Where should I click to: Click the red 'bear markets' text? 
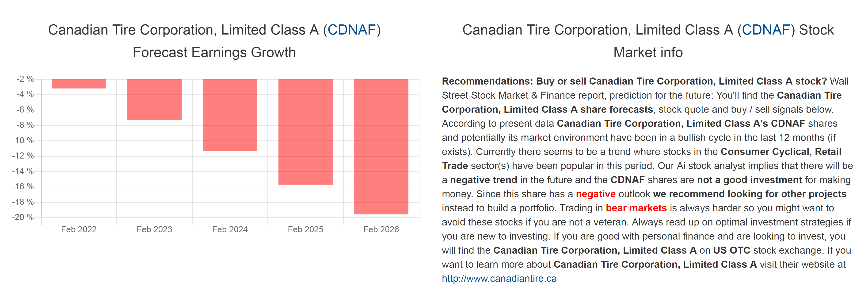(636, 208)
